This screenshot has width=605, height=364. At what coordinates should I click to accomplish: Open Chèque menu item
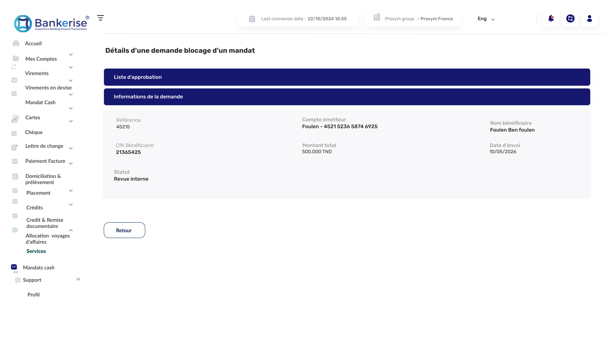click(34, 132)
